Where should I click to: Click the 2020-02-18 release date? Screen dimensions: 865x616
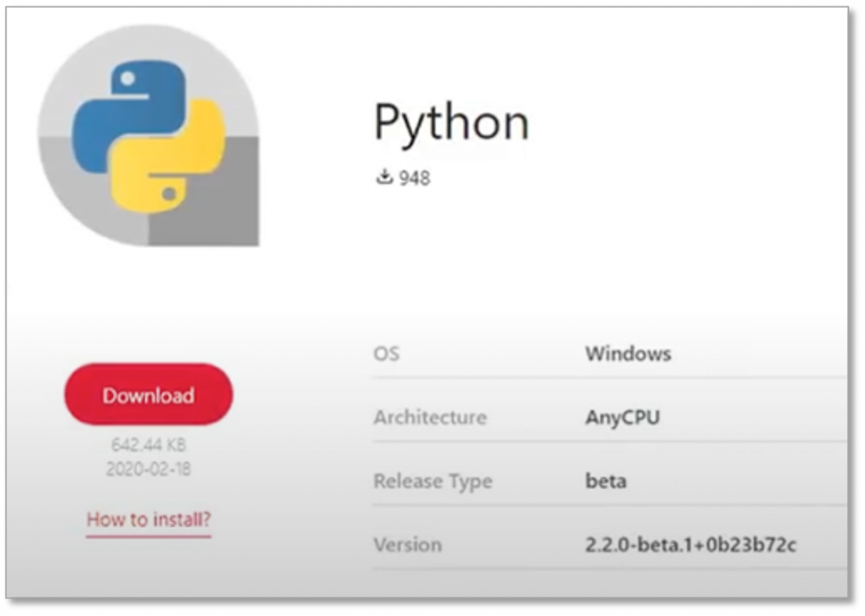tap(149, 469)
